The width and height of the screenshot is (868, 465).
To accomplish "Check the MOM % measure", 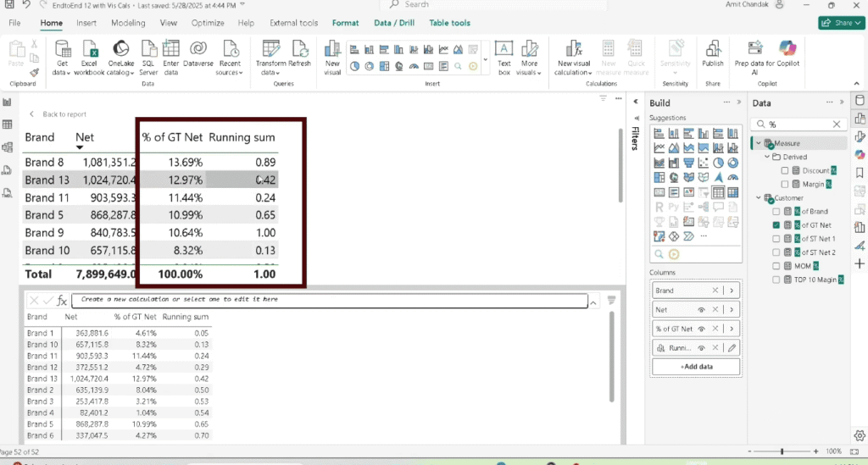I will point(776,266).
